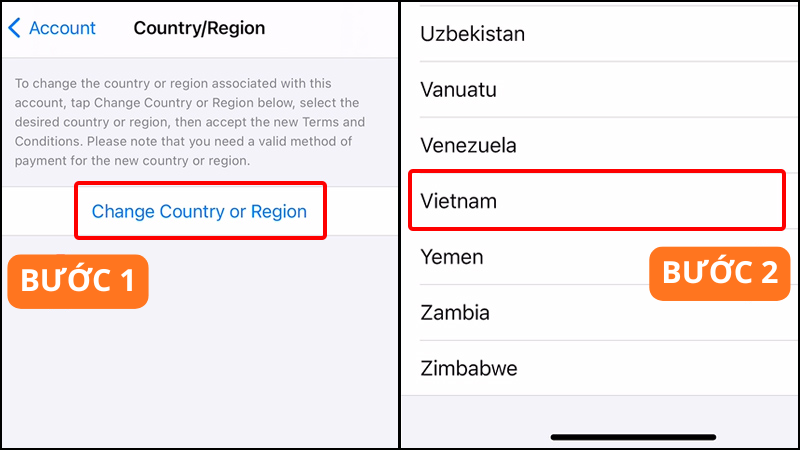This screenshot has width=800, height=450.
Task: Tap the Change Country or Region link
Action: (x=199, y=211)
